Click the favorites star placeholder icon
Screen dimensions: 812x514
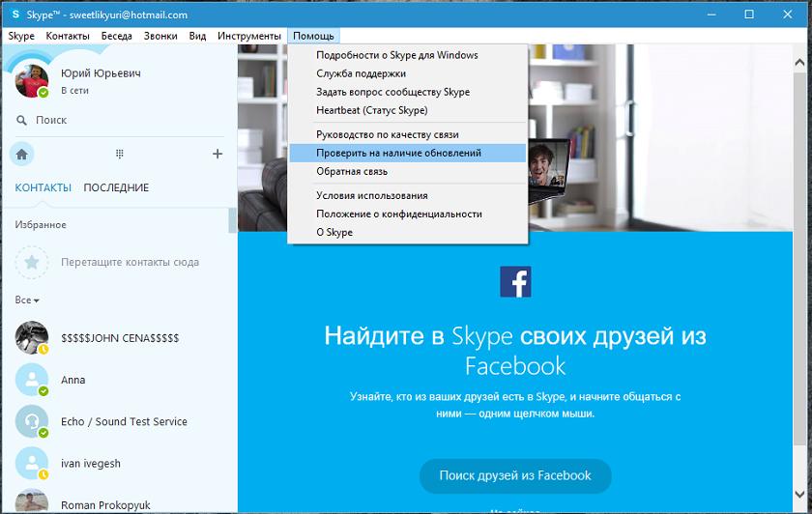click(x=32, y=263)
